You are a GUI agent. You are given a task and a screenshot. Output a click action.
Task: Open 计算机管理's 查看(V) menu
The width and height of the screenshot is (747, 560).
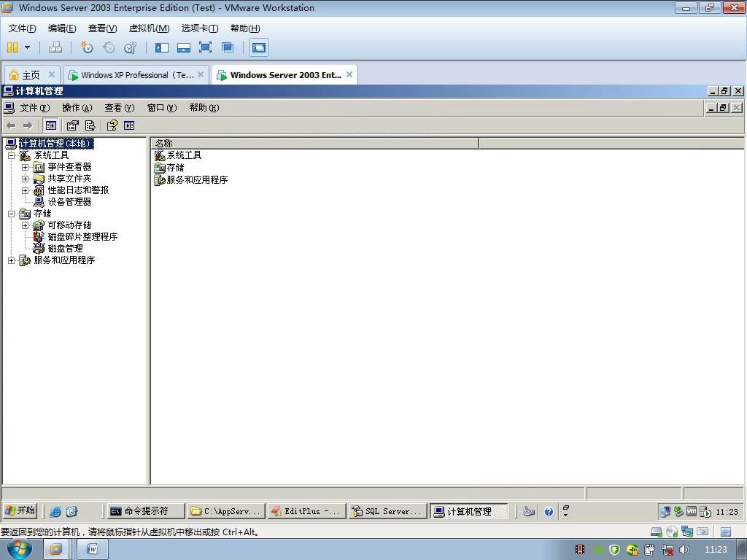(120, 108)
